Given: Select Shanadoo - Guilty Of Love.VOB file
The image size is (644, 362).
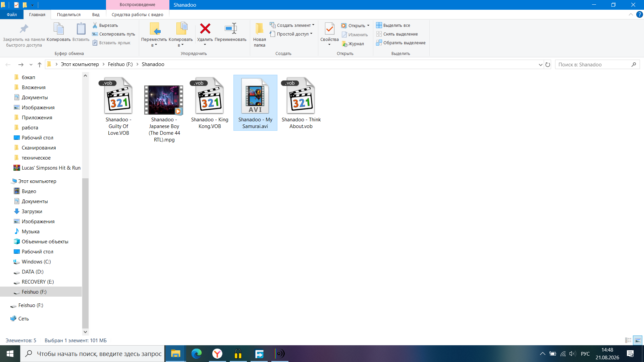Looking at the screenshot, I should coord(118,106).
